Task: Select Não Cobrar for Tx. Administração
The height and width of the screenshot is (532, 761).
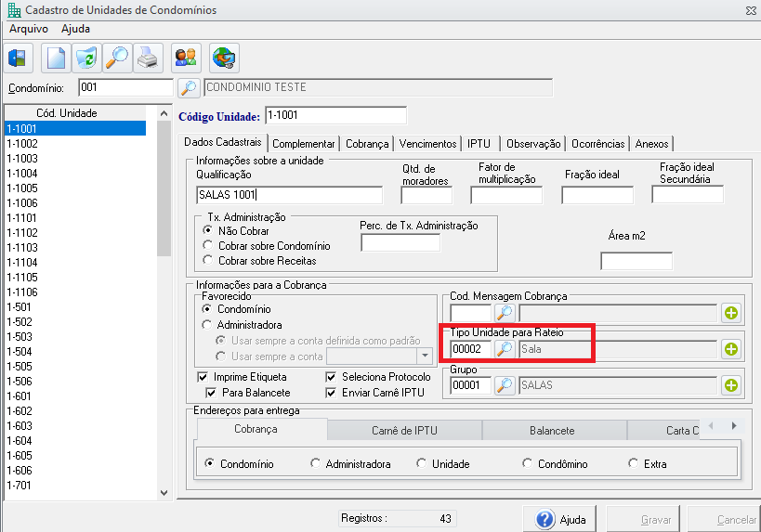Action: [208, 230]
